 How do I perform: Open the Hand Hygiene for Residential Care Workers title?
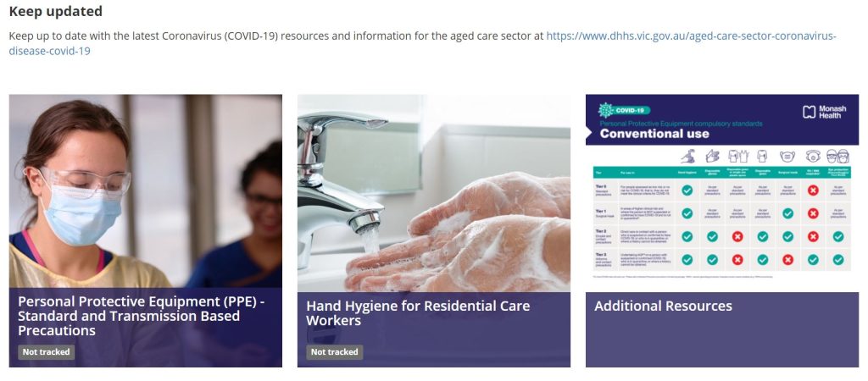coord(418,313)
